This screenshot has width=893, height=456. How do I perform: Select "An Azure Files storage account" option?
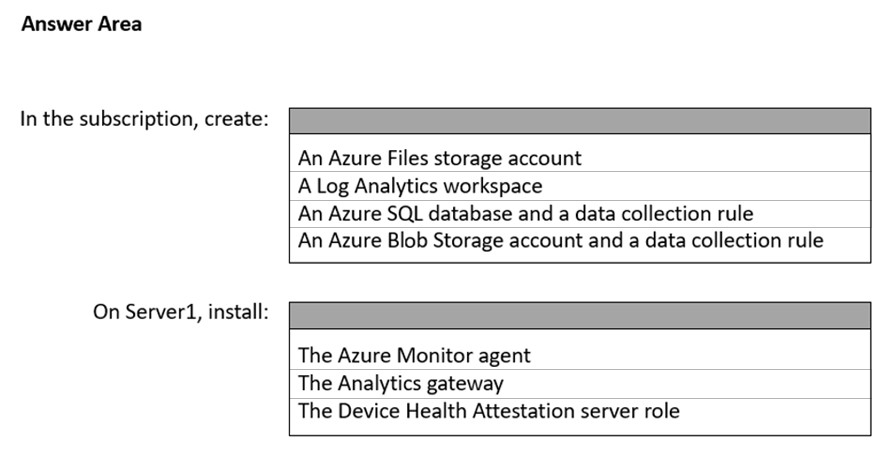tap(439, 158)
